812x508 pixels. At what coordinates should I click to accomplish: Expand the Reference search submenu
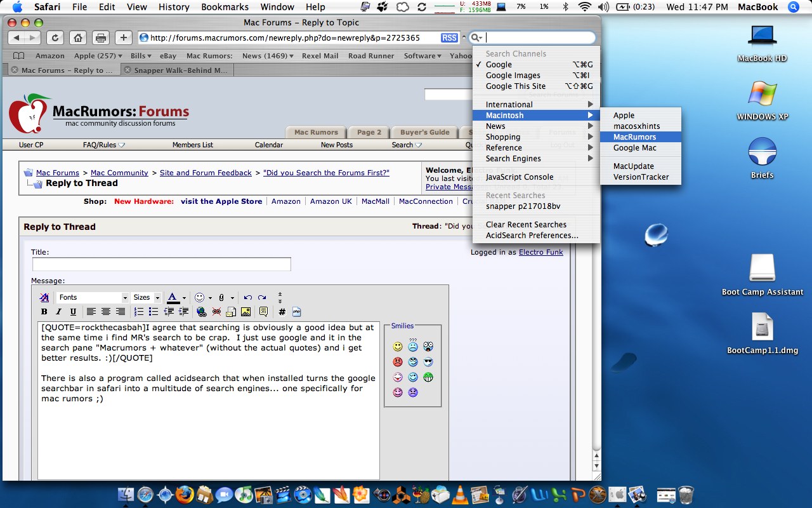point(536,148)
